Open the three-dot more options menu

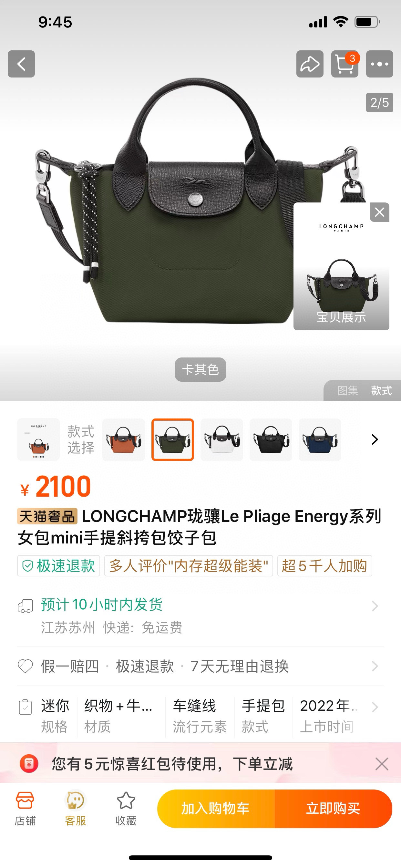tap(379, 64)
